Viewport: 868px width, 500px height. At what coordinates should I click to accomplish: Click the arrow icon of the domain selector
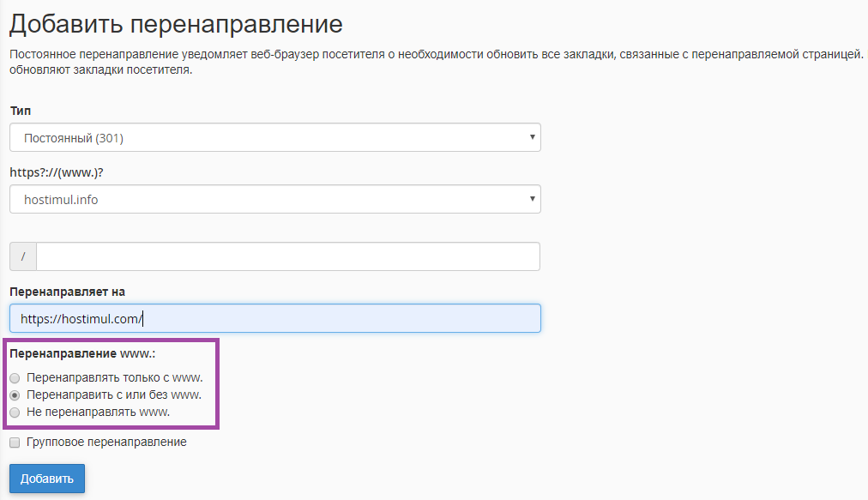532,199
